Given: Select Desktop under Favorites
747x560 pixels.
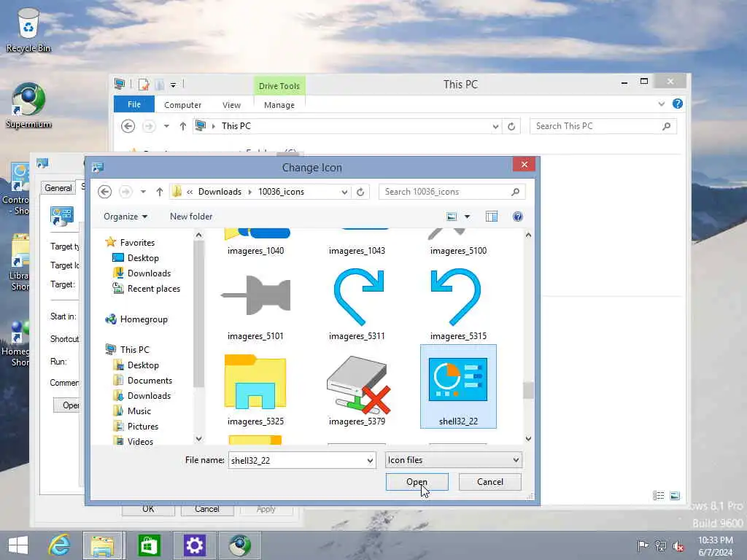Looking at the screenshot, I should coord(143,257).
